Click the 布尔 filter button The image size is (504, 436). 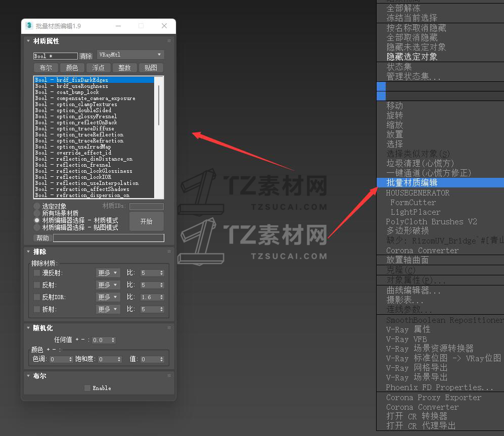click(45, 68)
